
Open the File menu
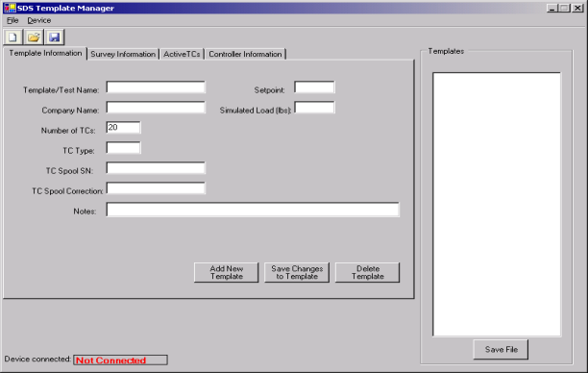point(12,20)
